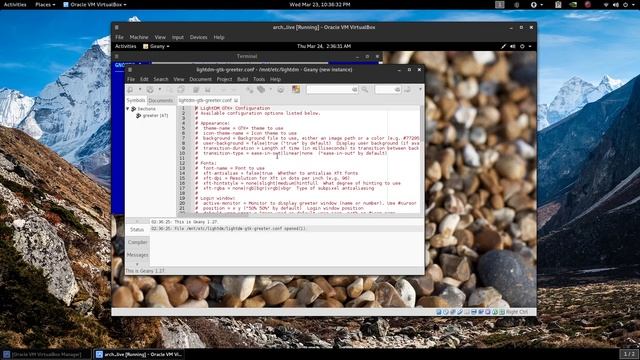Screen dimensions: 640x360
Task: Open Geany's Build menu
Action: click(x=242, y=79)
